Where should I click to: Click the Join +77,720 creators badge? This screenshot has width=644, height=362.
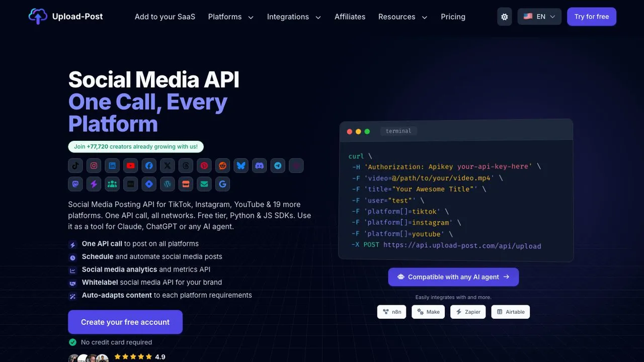tap(136, 147)
